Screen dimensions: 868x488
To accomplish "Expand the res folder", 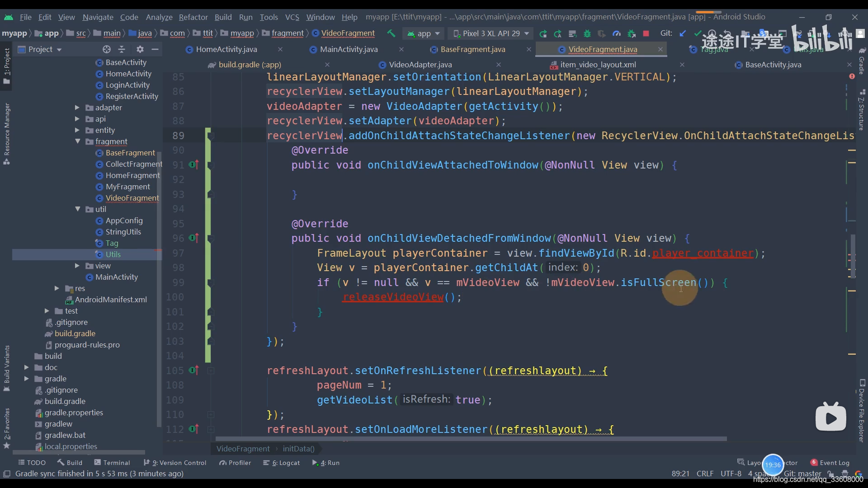I will pyautogui.click(x=57, y=288).
